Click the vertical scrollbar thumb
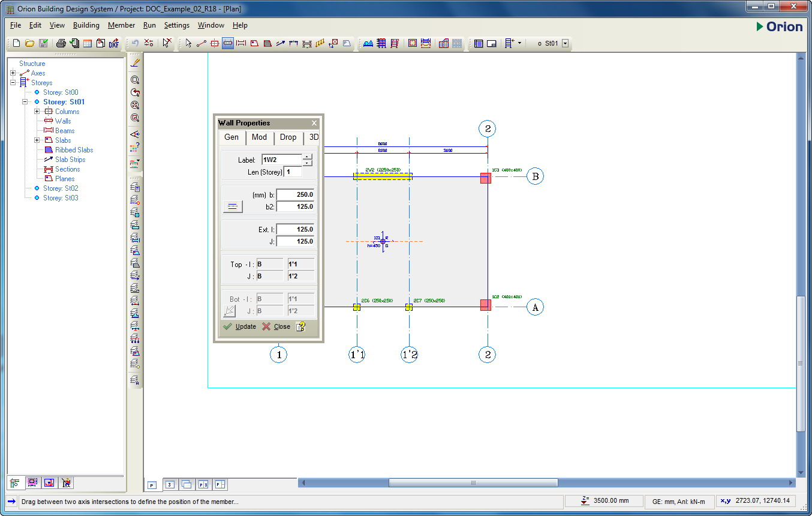 click(801, 363)
